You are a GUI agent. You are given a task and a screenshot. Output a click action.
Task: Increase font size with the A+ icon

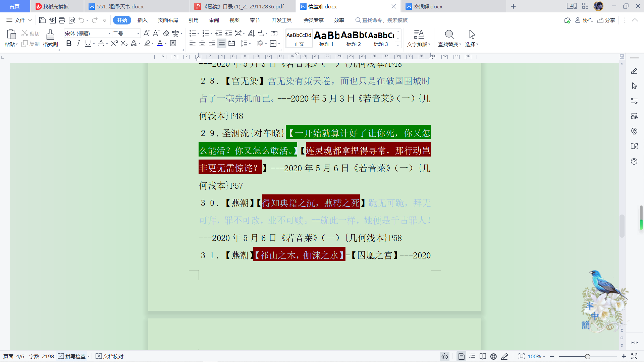click(x=147, y=33)
